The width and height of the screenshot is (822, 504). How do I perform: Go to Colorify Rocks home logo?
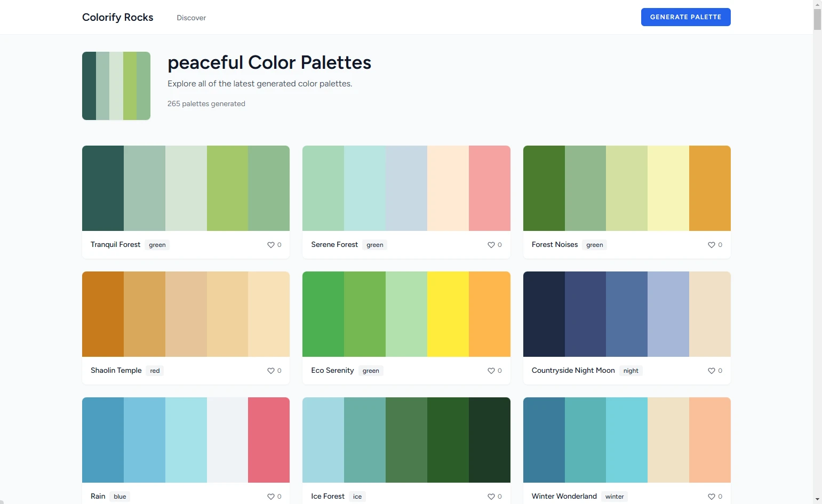(117, 17)
